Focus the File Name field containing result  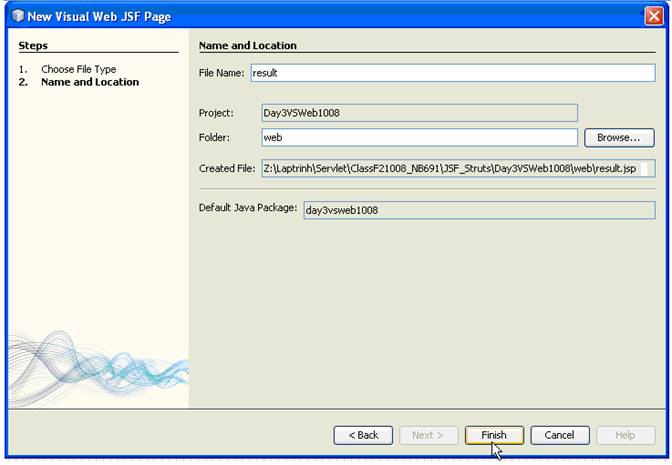[x=453, y=73]
